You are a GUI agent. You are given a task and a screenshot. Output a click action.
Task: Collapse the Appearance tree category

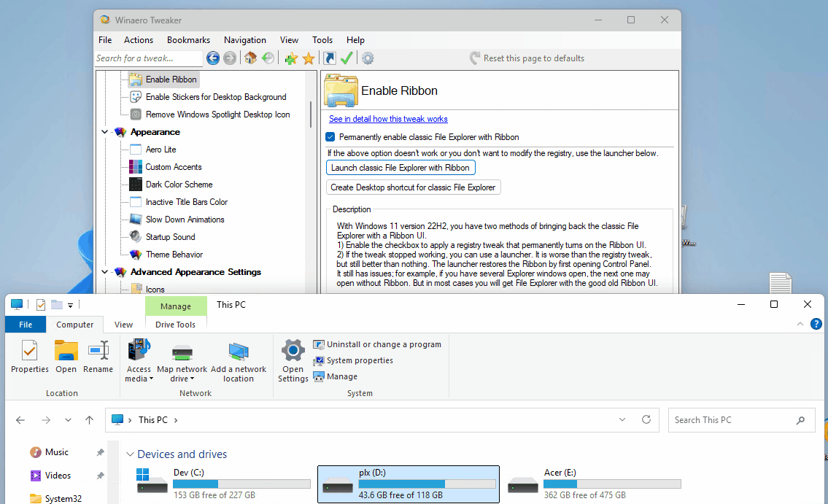point(105,132)
